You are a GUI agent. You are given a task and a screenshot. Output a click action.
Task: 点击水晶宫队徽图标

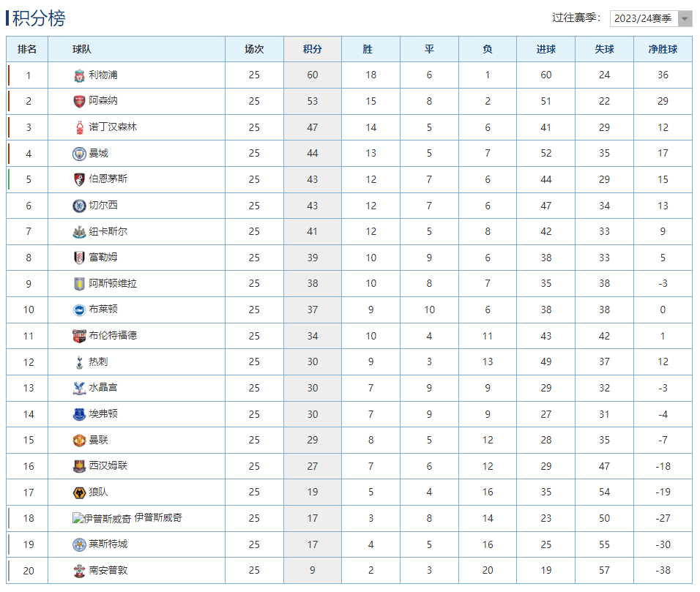click(79, 387)
